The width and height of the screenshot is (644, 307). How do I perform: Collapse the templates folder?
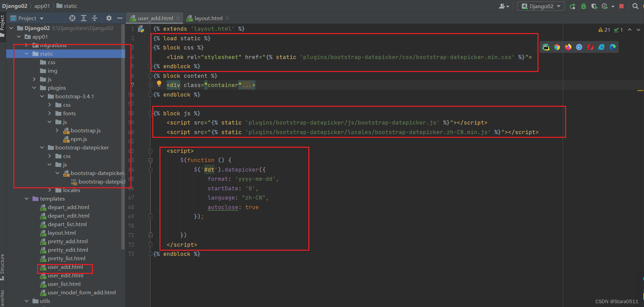pos(27,199)
